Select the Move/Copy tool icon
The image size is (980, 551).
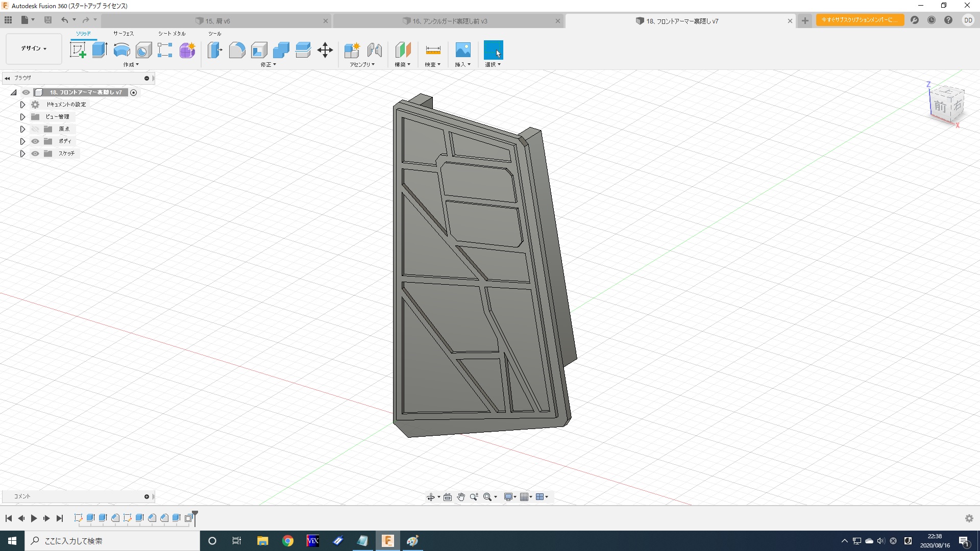[325, 50]
